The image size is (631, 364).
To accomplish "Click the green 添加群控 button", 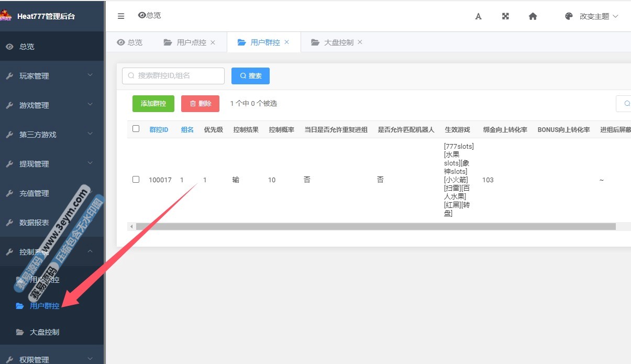I will (153, 104).
